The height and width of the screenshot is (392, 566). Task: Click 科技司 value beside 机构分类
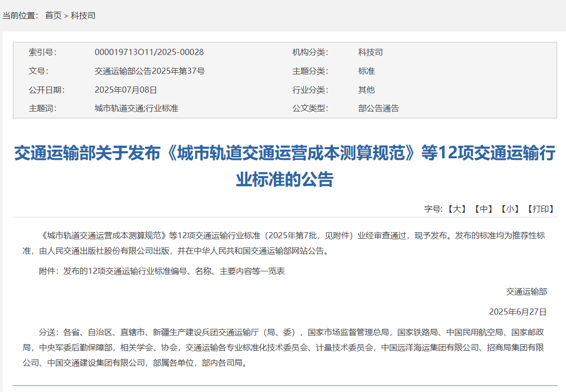pyautogui.click(x=371, y=52)
